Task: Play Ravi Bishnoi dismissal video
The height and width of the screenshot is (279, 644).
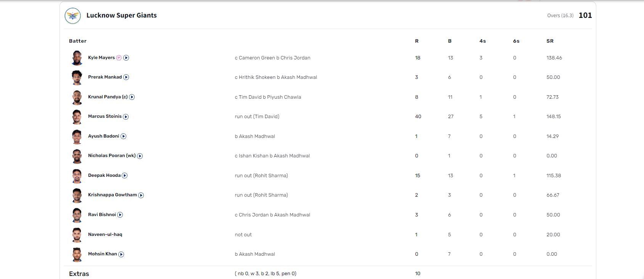Action: (x=120, y=215)
